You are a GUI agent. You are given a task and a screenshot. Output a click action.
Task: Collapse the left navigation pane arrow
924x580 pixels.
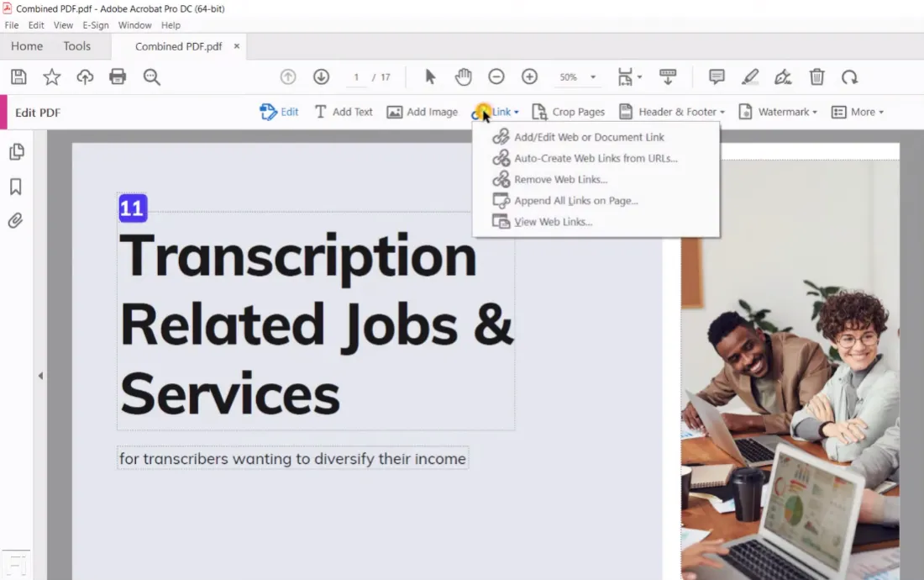tap(40, 376)
